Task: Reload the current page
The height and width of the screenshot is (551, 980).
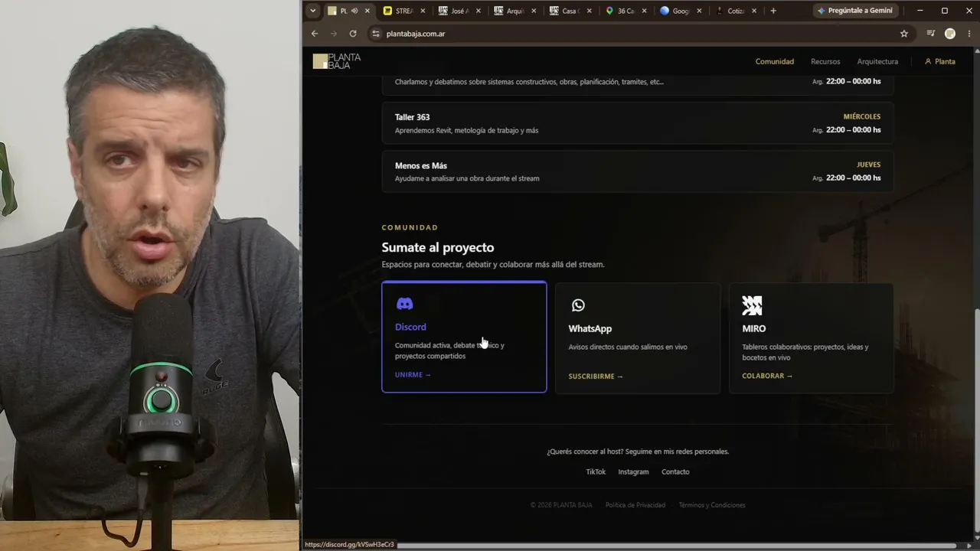Action: tap(353, 34)
